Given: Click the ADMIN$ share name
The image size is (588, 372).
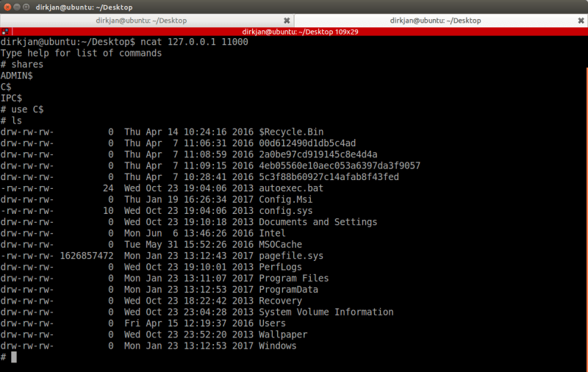Looking at the screenshot, I should click(x=16, y=76).
